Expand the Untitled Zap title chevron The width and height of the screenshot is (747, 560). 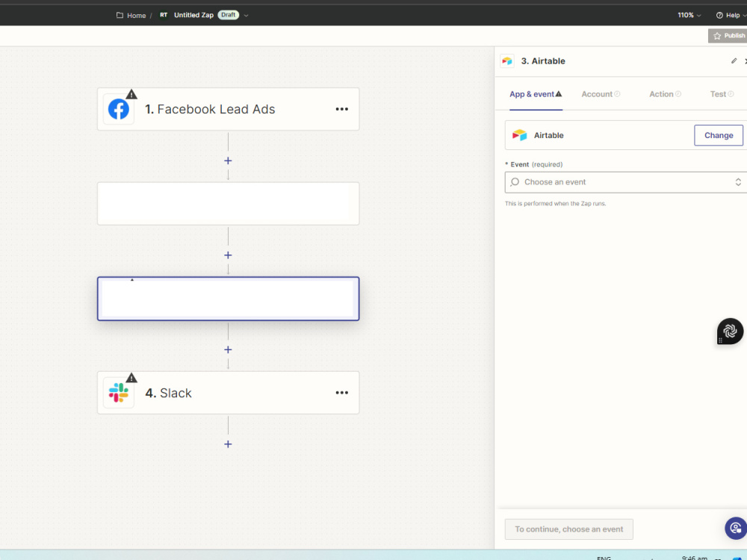coord(246,15)
